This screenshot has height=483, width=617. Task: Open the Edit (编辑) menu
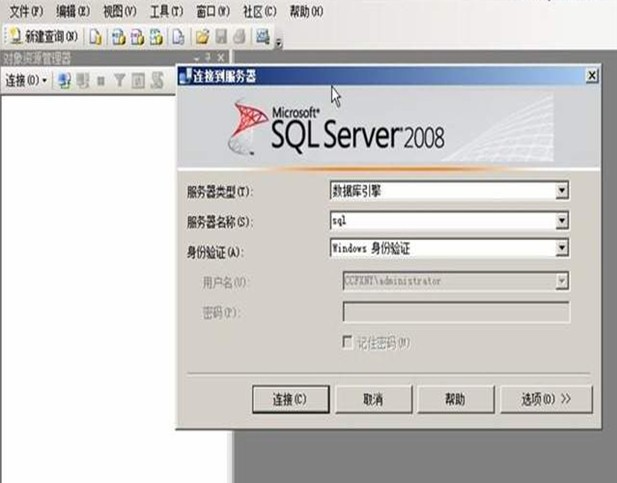click(73, 11)
